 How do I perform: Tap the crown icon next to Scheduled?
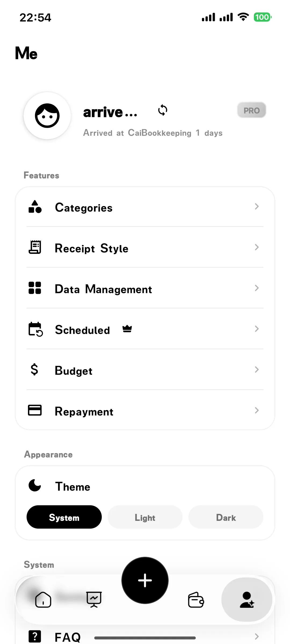click(127, 329)
